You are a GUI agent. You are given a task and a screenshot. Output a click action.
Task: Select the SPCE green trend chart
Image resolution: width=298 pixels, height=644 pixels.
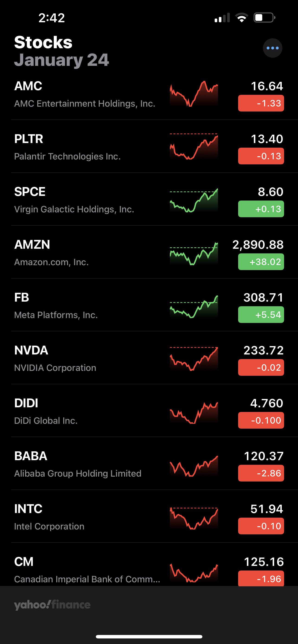coord(194,200)
